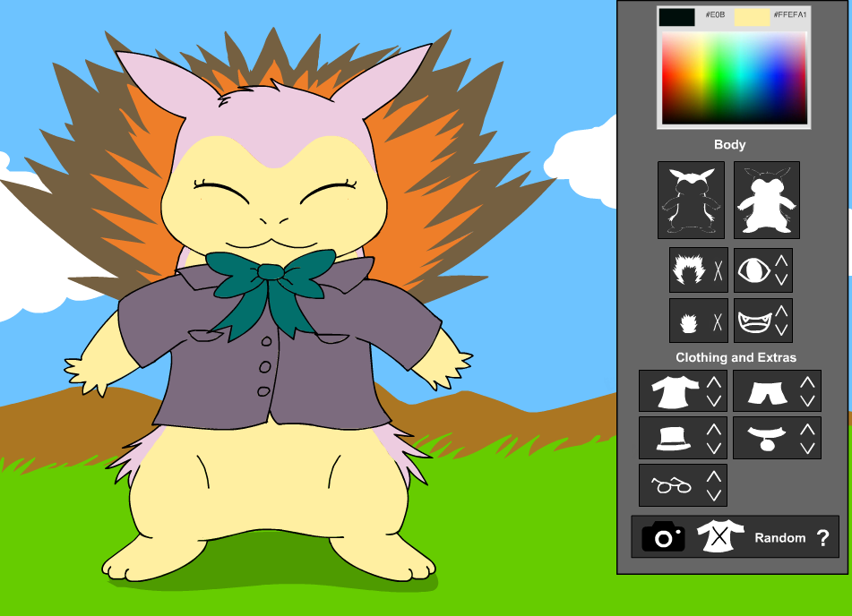852x616 pixels.
Task: Click the shirt clothing icon
Action: (676, 391)
